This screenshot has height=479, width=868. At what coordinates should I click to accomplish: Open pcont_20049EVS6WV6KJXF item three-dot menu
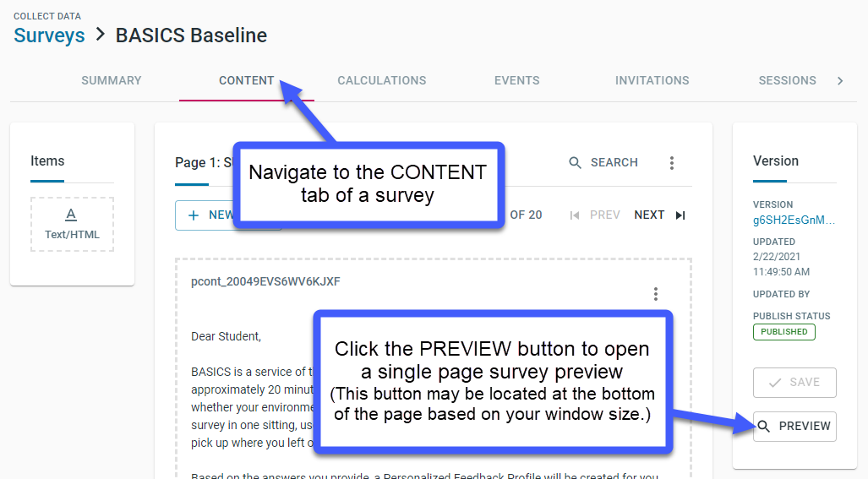click(x=655, y=294)
